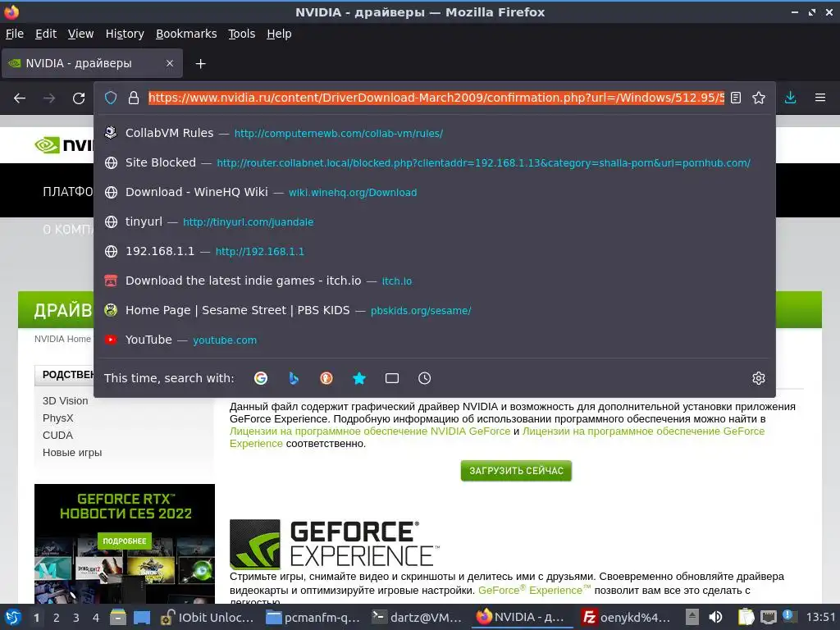
Task: Switch to workspace 2 in taskbar
Action: tap(57, 618)
